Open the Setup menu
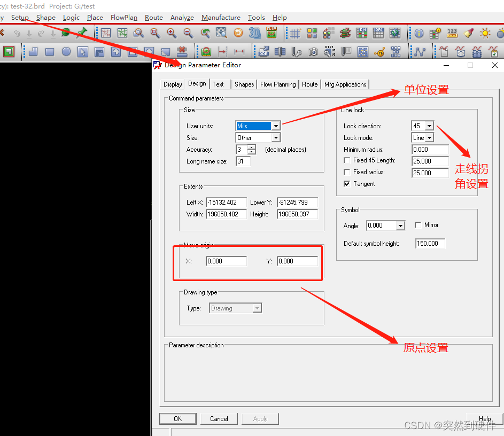The height and width of the screenshot is (436, 504). tap(20, 17)
